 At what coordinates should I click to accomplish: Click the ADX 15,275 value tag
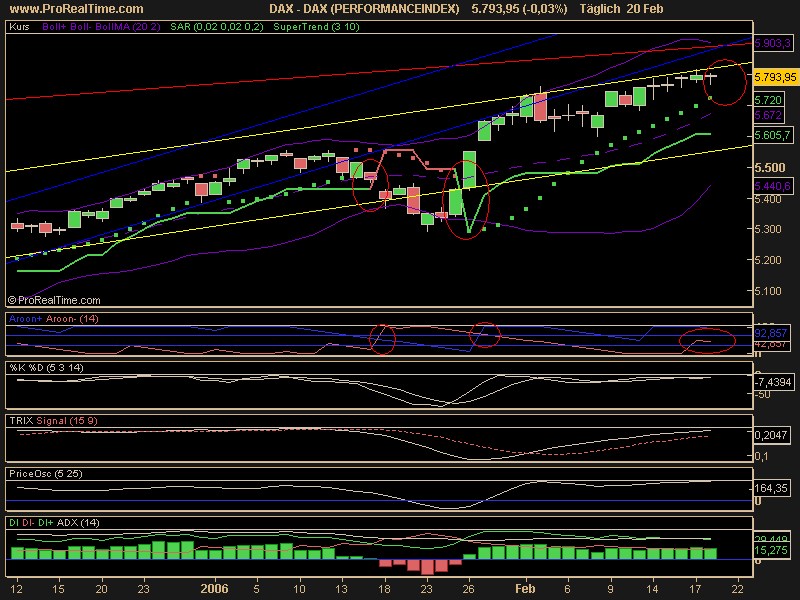770,551
